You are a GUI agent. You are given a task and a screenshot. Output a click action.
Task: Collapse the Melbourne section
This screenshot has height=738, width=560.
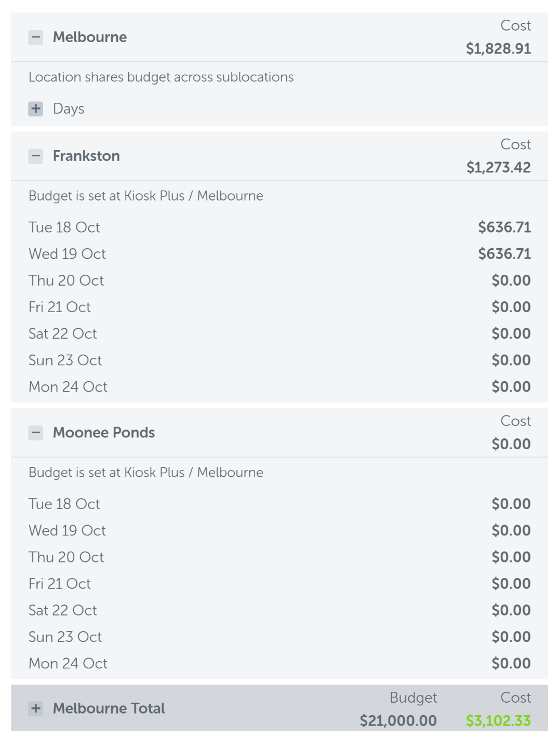pos(35,37)
